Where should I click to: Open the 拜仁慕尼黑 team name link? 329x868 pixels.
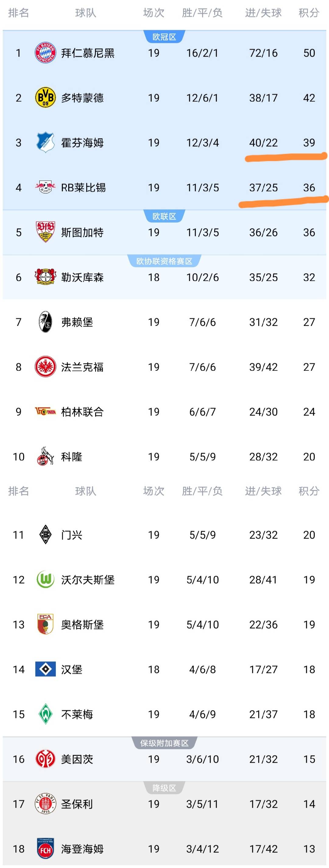[x=88, y=53]
